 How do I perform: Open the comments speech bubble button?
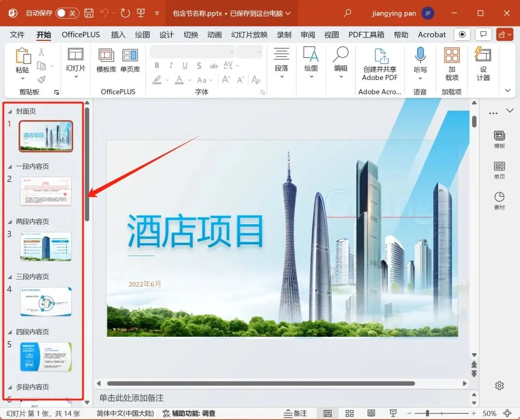pos(483,35)
